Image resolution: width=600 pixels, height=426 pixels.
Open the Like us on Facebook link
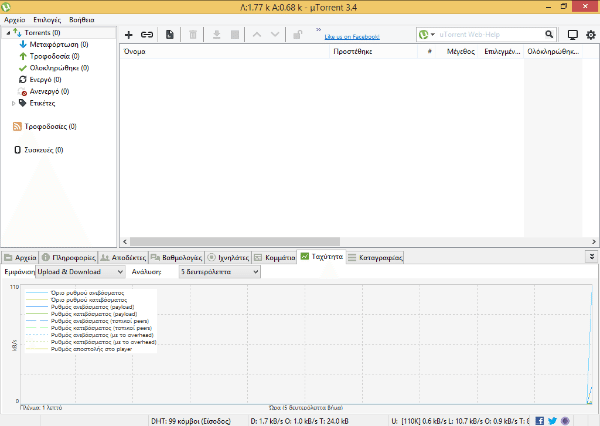352,37
